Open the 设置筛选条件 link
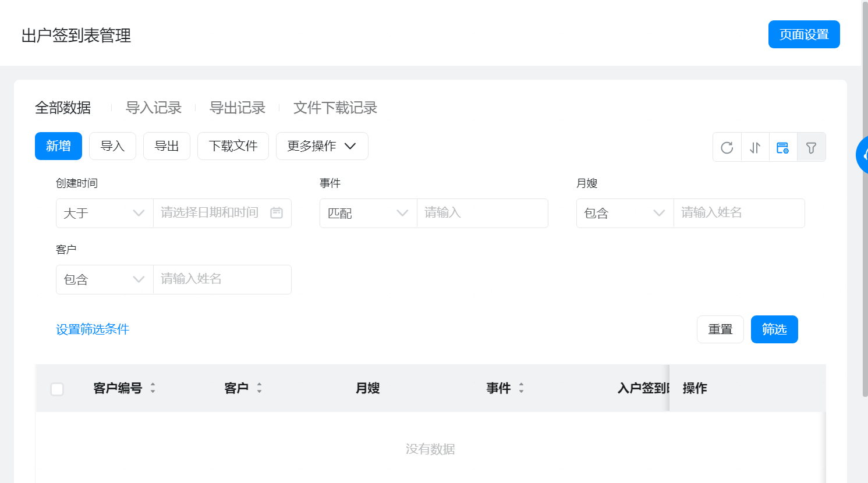This screenshot has height=483, width=868. click(x=93, y=329)
